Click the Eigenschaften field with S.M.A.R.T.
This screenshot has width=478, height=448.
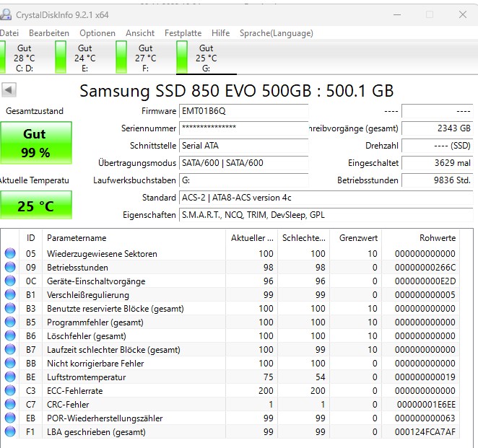(x=326, y=215)
